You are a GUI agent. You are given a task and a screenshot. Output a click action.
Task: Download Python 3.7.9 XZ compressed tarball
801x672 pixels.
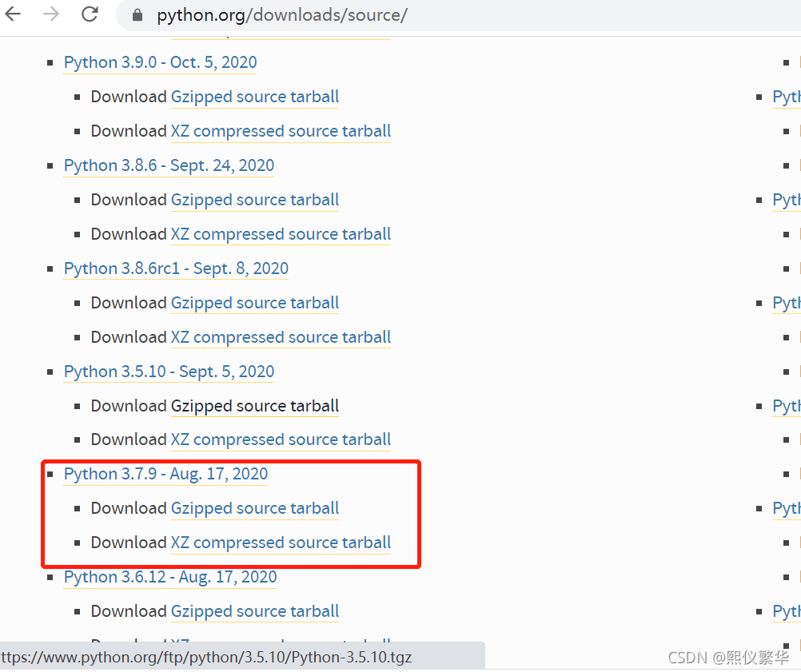280,543
